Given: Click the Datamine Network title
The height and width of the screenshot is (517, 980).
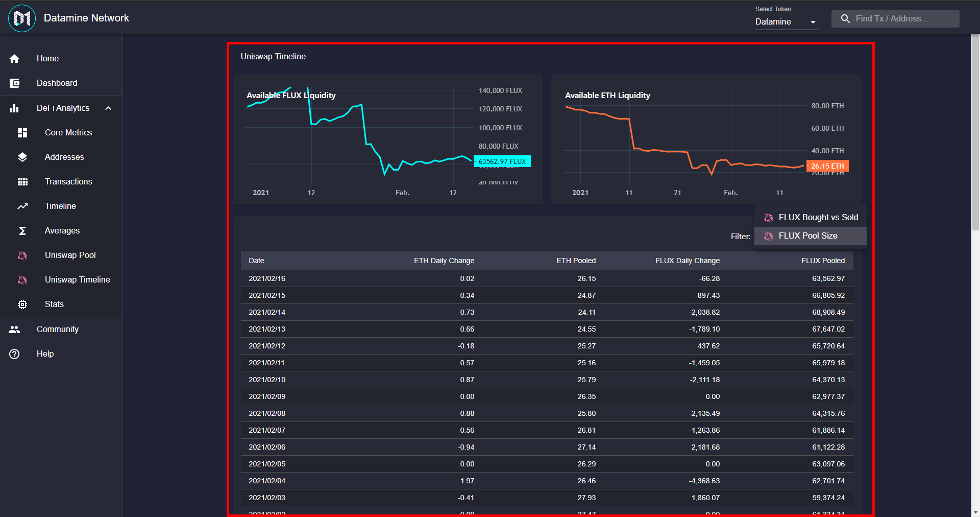Looking at the screenshot, I should click(86, 18).
